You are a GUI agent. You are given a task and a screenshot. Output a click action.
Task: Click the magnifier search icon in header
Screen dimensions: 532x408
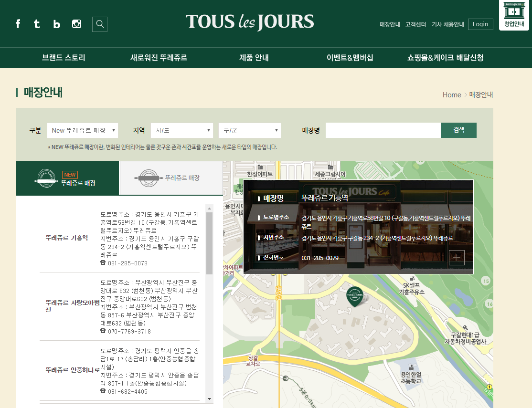(x=100, y=24)
